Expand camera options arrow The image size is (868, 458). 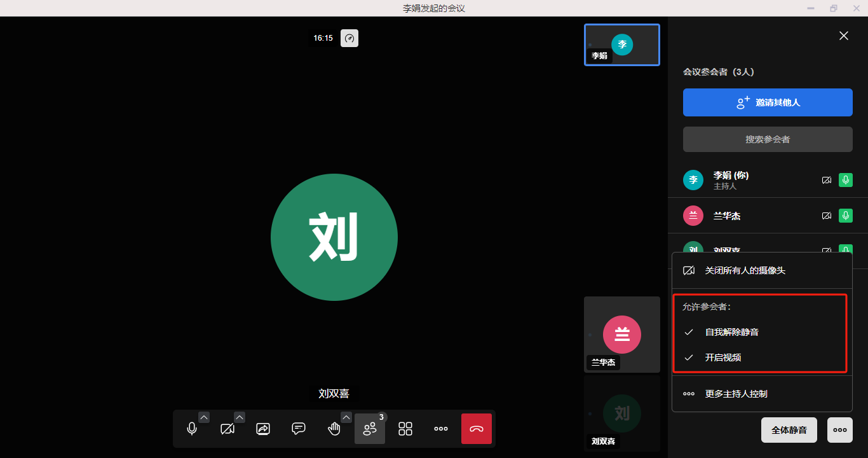point(240,417)
